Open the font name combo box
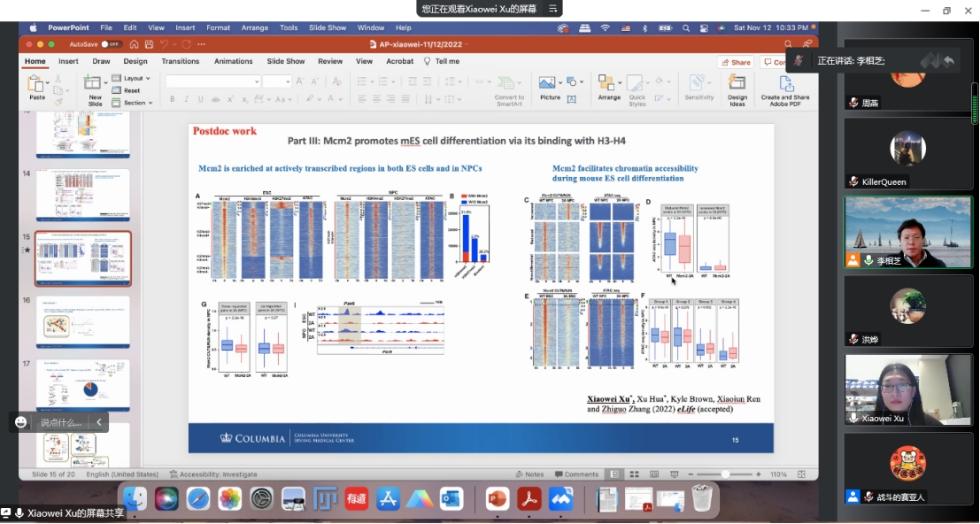This screenshot has height=524, width=980. [212, 81]
